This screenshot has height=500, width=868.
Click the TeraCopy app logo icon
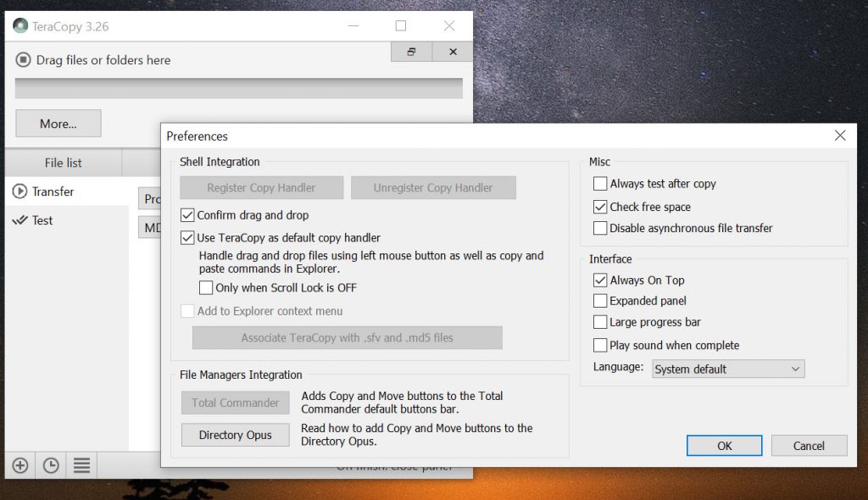pos(20,26)
